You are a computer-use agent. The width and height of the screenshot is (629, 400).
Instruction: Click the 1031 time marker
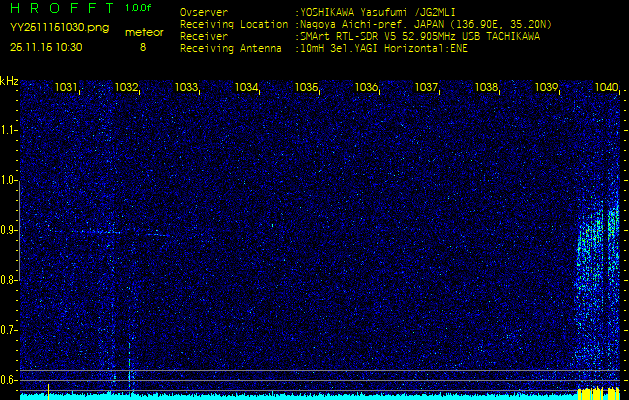click(67, 88)
